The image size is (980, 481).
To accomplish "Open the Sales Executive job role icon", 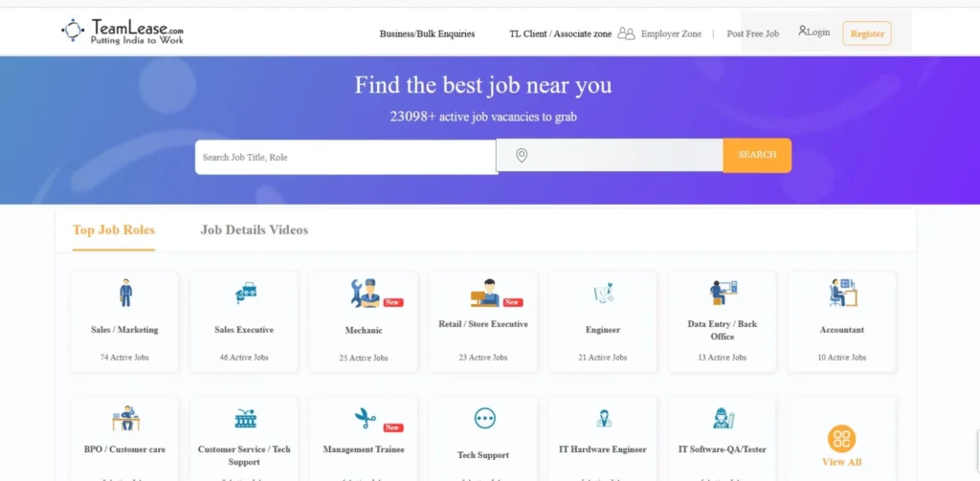I will tap(246, 293).
